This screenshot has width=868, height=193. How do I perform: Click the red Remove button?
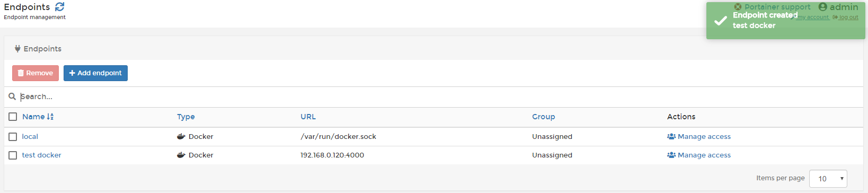36,73
